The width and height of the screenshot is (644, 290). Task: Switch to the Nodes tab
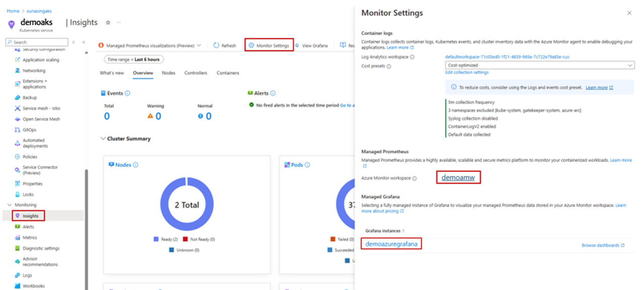[x=169, y=73]
